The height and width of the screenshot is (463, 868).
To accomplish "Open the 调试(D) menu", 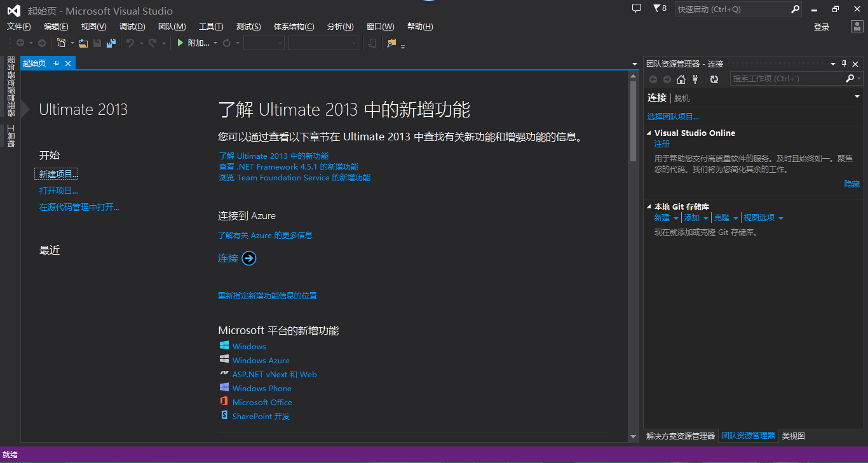I will coord(132,27).
